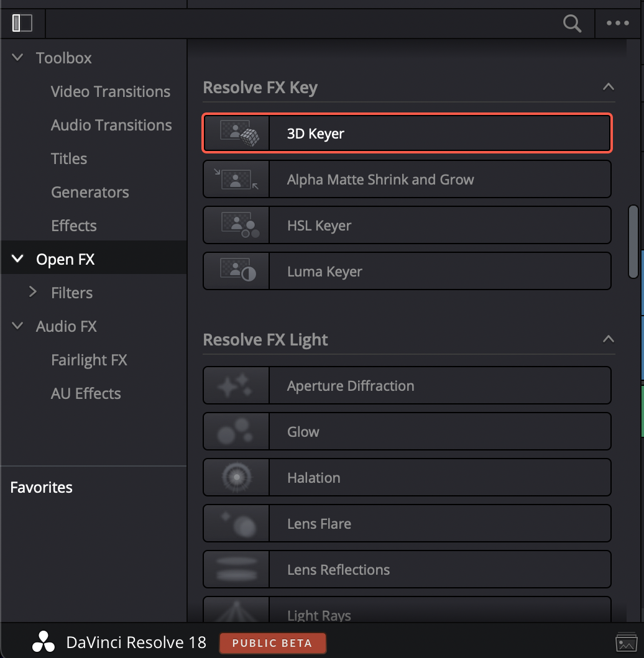The width and height of the screenshot is (644, 658).
Task: Select the Filters tree item
Action: tap(71, 293)
